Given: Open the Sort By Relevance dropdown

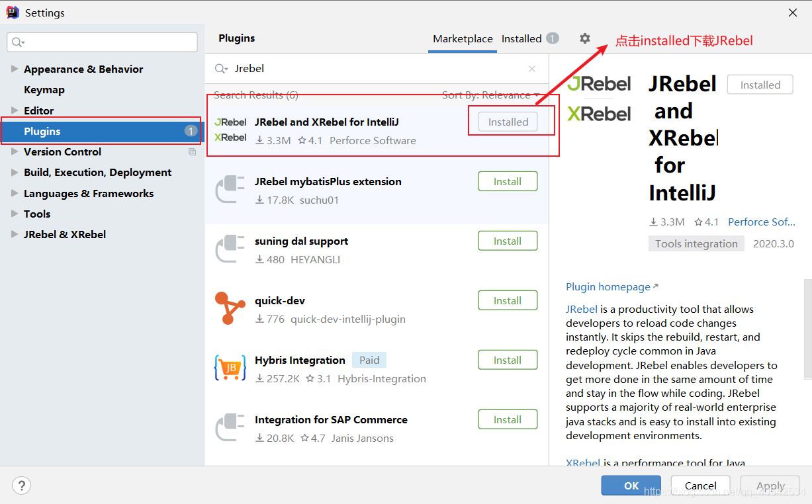Looking at the screenshot, I should click(x=491, y=95).
